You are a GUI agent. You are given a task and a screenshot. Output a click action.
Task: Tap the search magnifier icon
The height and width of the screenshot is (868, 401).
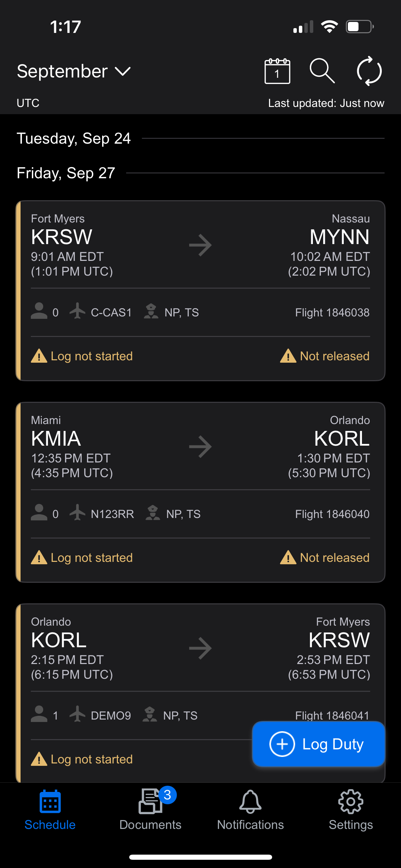(322, 71)
